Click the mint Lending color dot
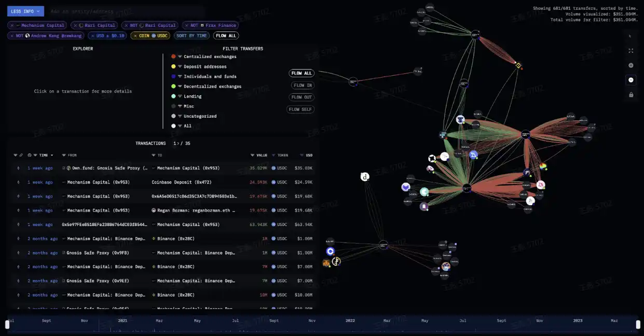 click(173, 96)
